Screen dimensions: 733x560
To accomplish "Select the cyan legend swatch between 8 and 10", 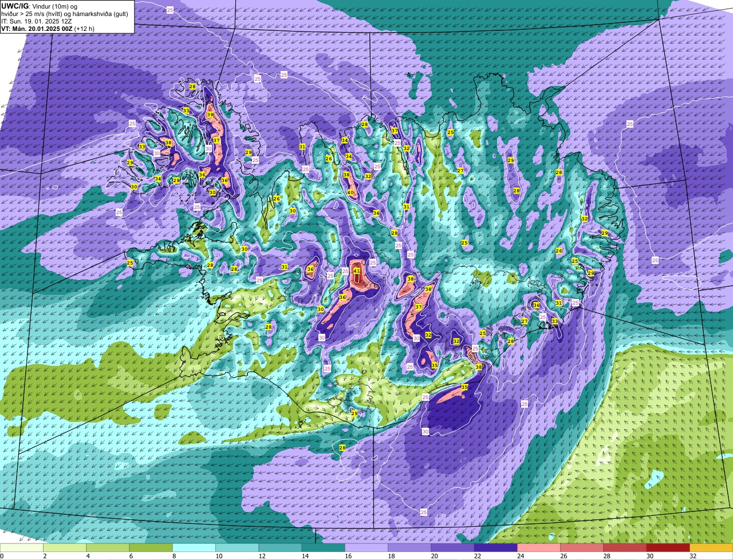I will pos(194,548).
